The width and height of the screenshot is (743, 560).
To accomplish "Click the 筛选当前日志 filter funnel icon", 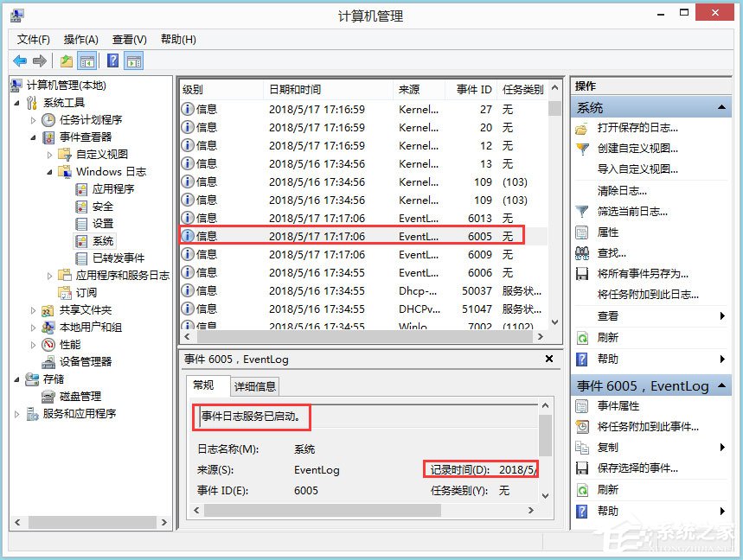I will tap(581, 210).
